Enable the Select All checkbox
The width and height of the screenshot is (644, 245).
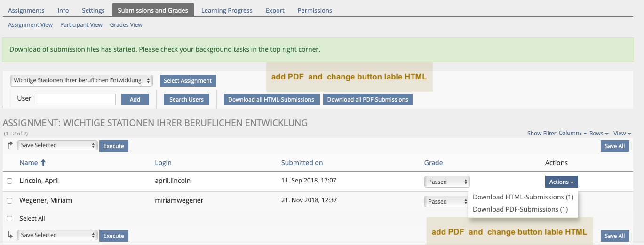[x=9, y=219]
